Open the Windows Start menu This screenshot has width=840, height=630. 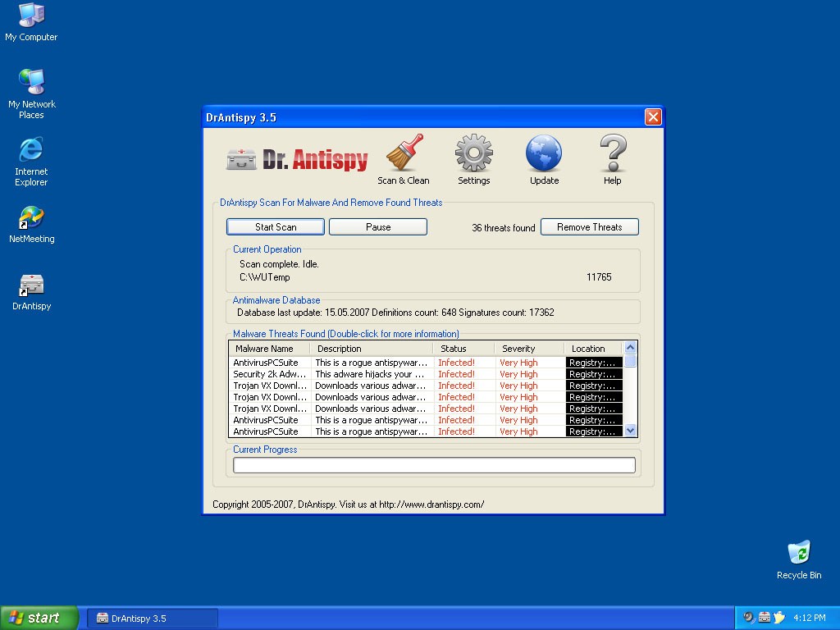pos(39,618)
